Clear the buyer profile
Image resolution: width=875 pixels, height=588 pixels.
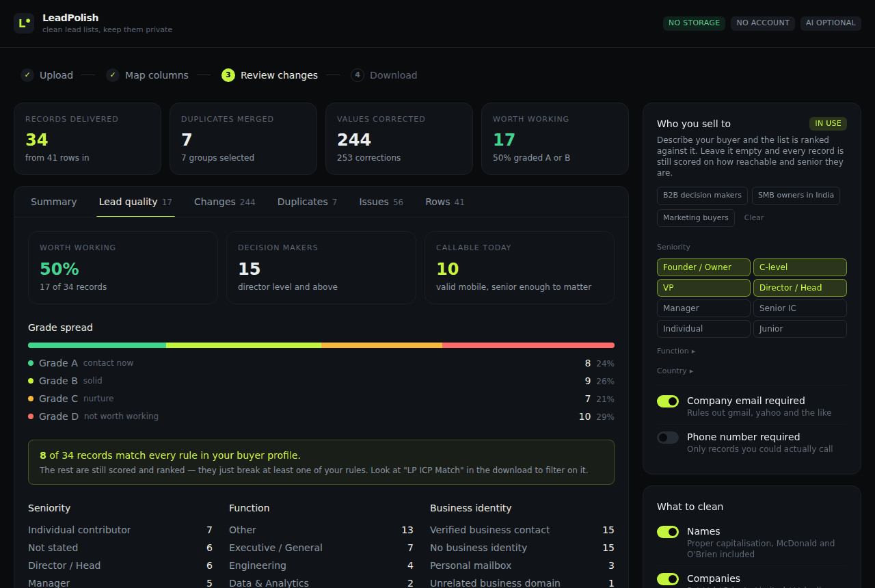pyautogui.click(x=754, y=218)
